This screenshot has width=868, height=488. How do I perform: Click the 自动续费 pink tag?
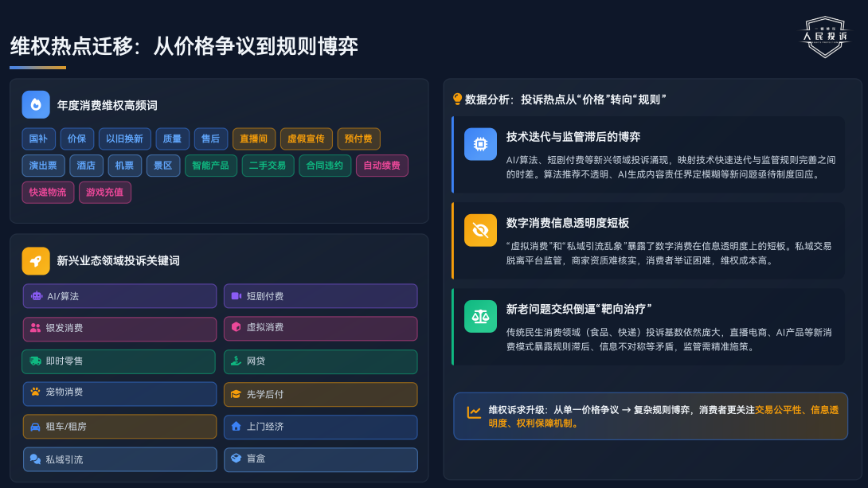coord(382,166)
